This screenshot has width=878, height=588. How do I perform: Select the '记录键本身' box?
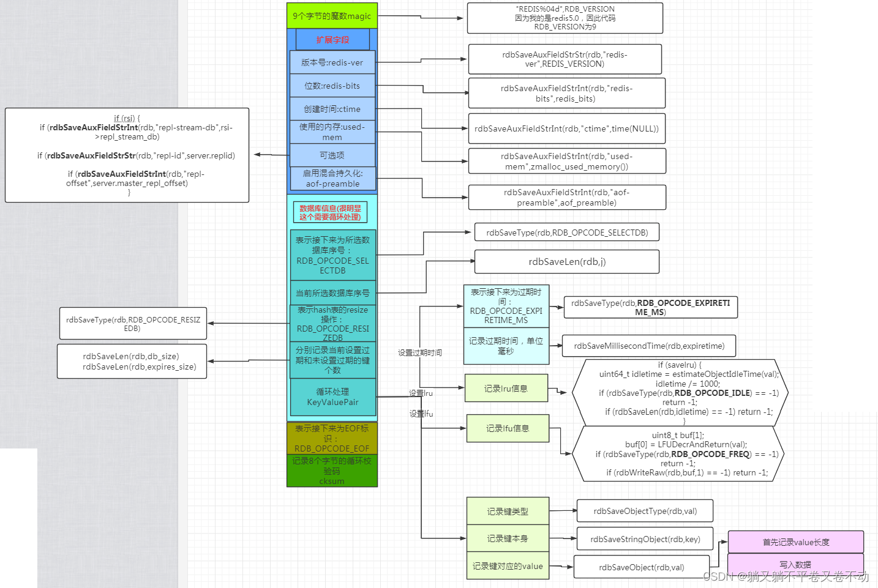pos(508,538)
